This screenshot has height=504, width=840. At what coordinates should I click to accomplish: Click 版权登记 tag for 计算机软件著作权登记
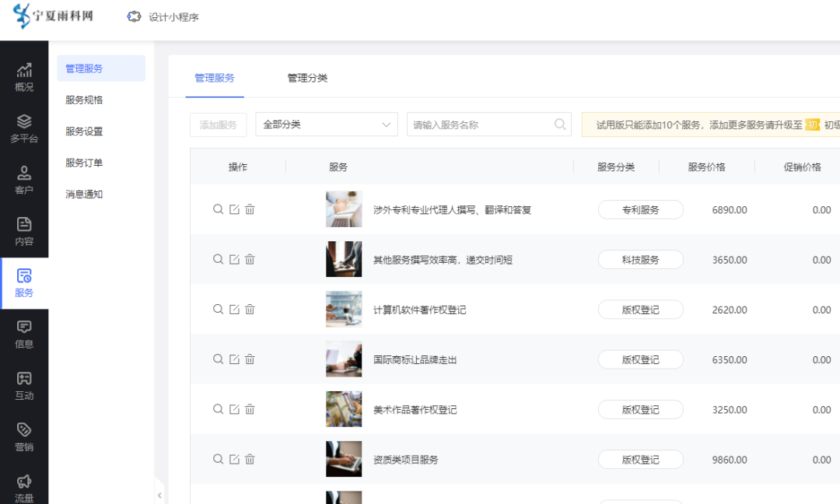pyautogui.click(x=641, y=310)
